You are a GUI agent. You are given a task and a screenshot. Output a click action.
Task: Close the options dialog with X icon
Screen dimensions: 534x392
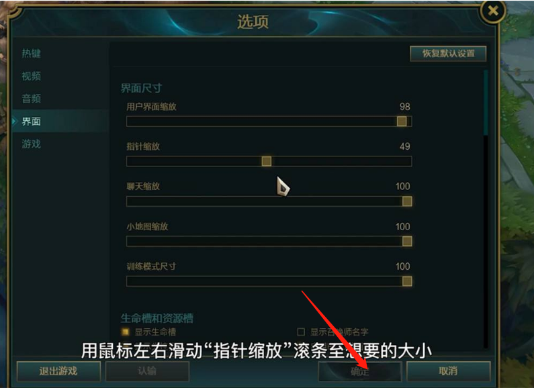493,11
